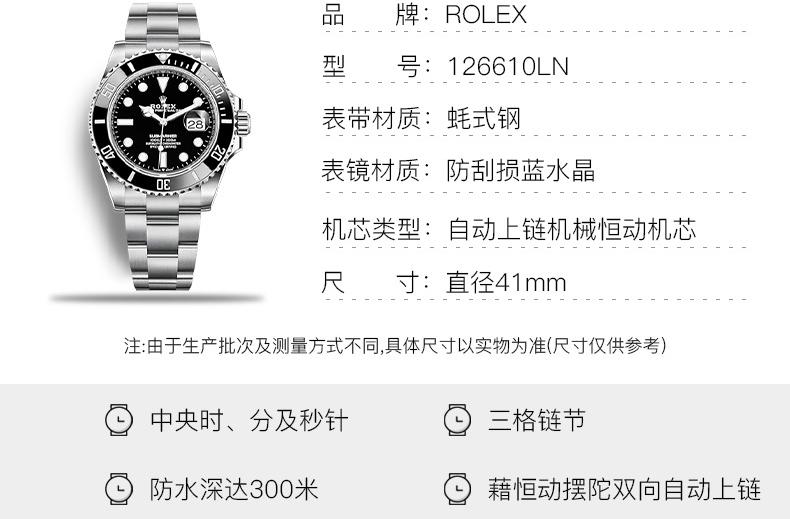This screenshot has height=519, width=790.
Task: Open the Rolex Submariner product image
Action: (164, 151)
